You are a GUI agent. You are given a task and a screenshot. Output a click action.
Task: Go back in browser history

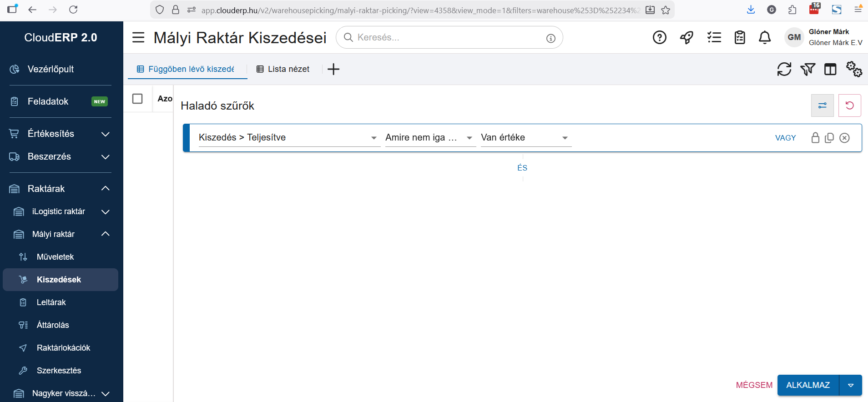click(32, 10)
